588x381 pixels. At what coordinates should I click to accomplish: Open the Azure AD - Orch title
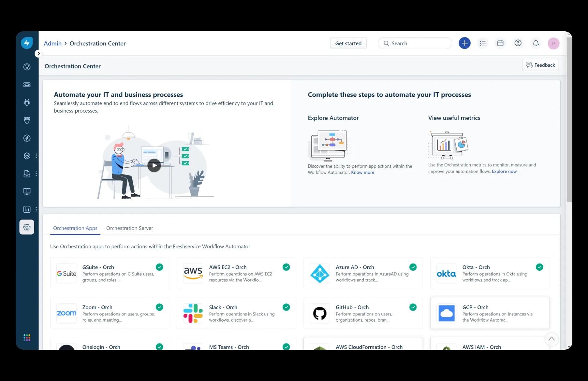355,267
